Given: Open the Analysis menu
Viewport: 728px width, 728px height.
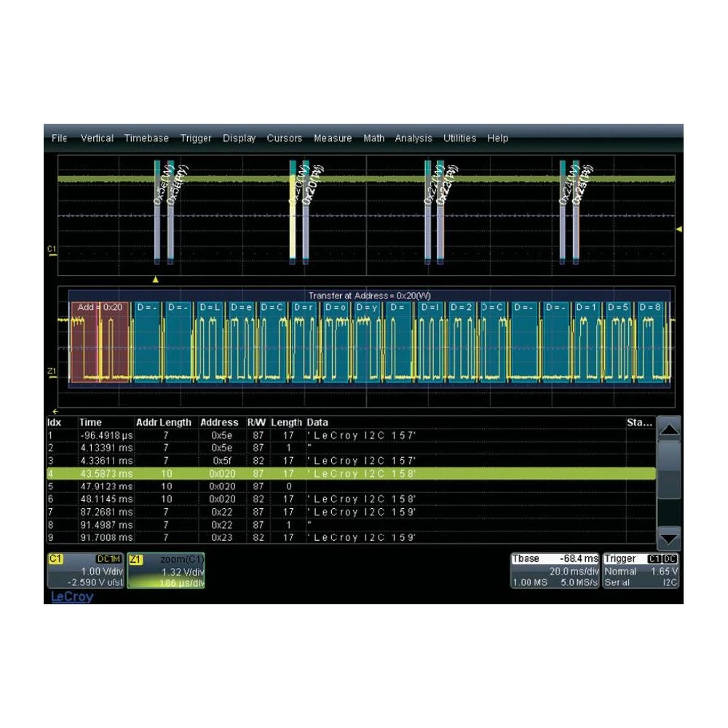Looking at the screenshot, I should (x=413, y=138).
